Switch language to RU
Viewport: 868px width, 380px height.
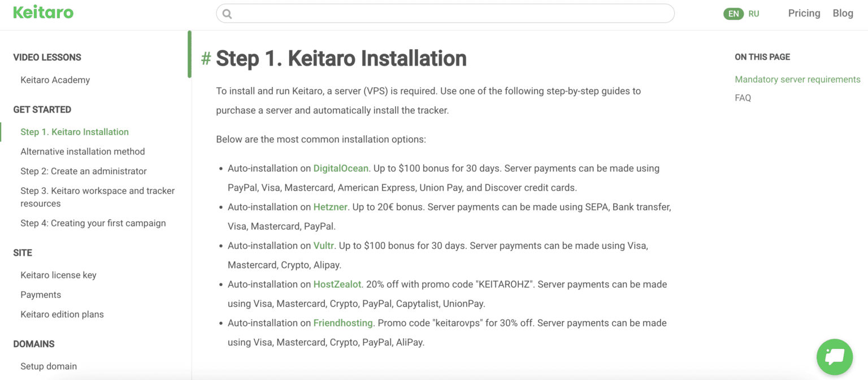click(x=754, y=14)
